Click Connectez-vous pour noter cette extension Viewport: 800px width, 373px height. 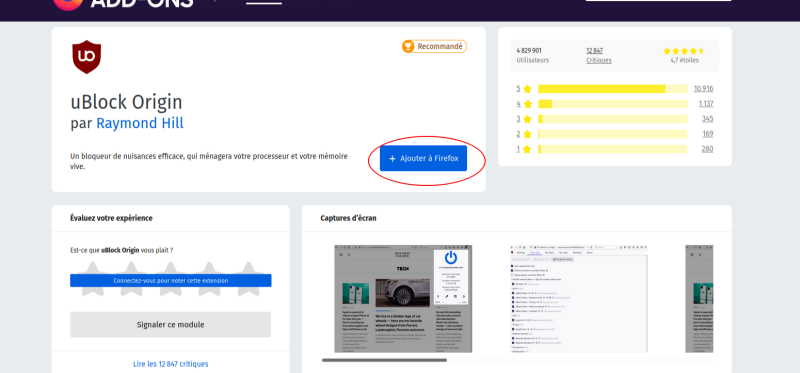pyautogui.click(x=170, y=281)
